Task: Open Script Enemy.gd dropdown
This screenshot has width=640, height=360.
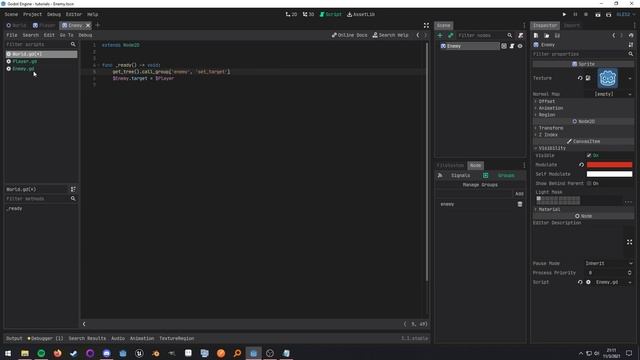Action: (630, 282)
